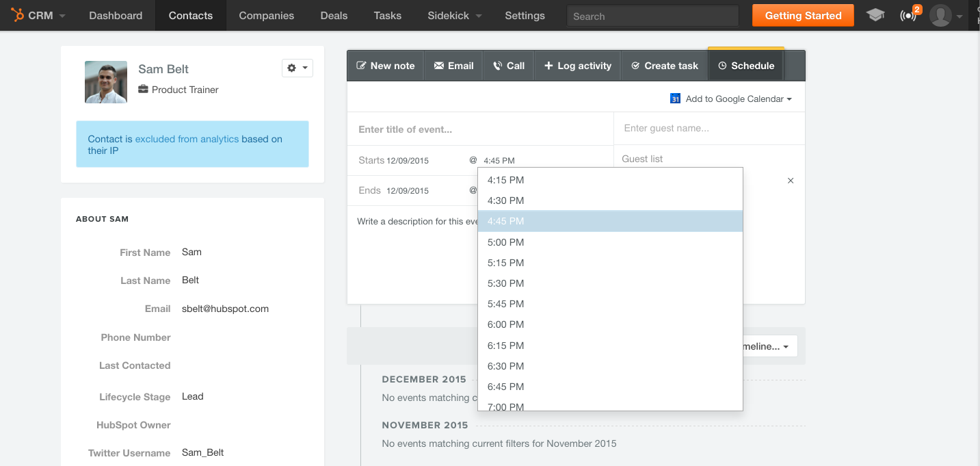
Task: Open the Settings tab
Action: point(525,15)
